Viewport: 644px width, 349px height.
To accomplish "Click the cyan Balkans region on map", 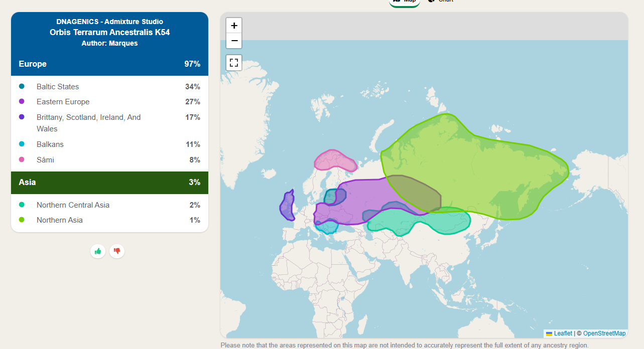I will (x=327, y=227).
